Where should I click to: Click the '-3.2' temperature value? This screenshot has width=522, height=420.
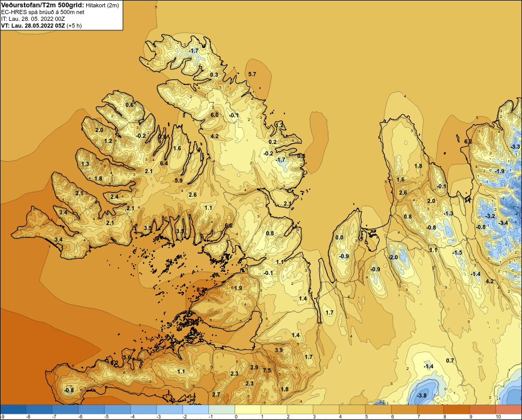point(490,217)
